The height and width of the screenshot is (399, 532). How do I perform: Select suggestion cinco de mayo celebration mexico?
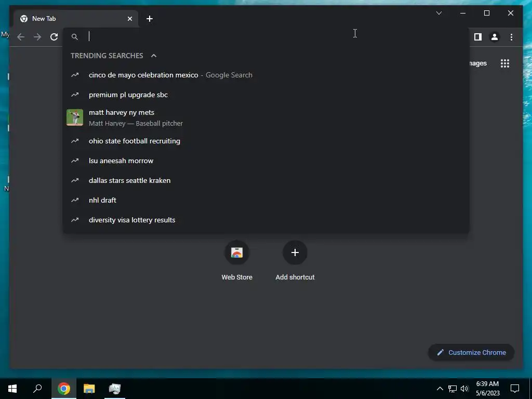coord(266,75)
